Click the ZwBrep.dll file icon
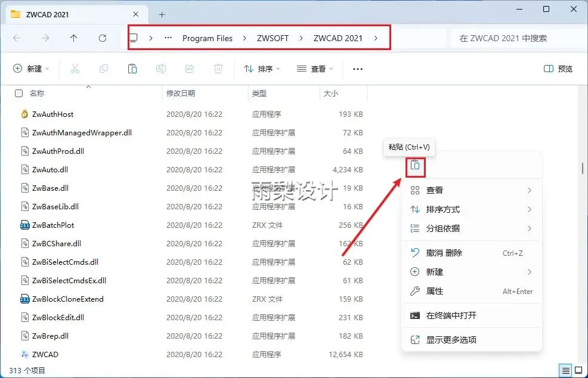 tap(25, 336)
